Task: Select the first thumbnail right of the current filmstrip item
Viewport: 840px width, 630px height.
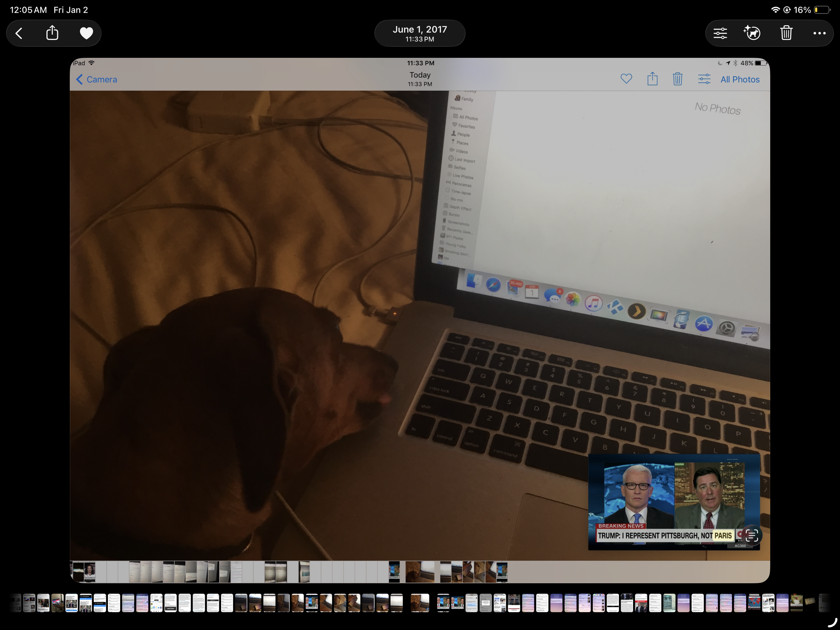Action: (443, 603)
